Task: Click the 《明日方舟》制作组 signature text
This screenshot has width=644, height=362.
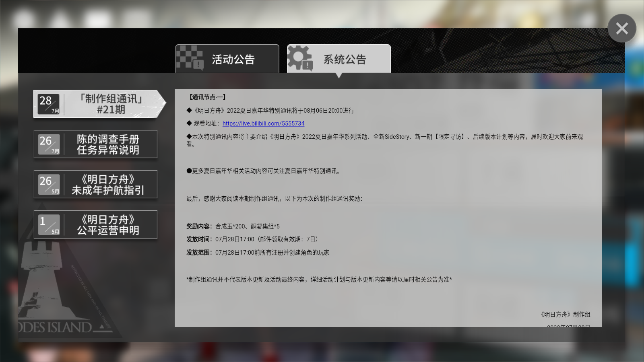Action: pyautogui.click(x=565, y=315)
